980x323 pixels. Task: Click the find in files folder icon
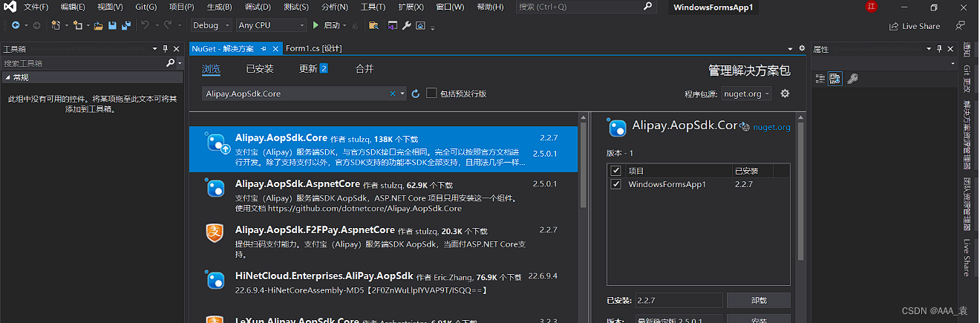373,25
